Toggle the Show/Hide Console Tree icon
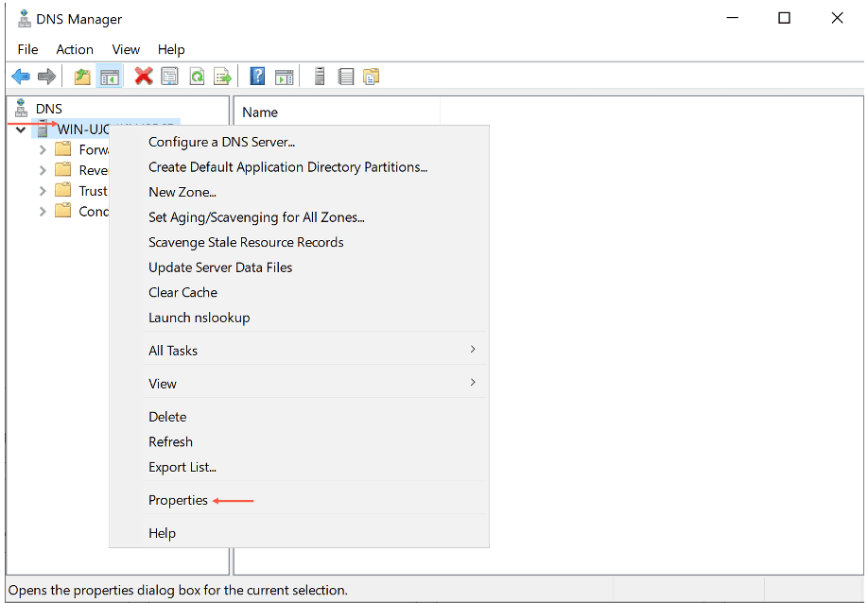Viewport: 868px width, 603px height. (109, 77)
